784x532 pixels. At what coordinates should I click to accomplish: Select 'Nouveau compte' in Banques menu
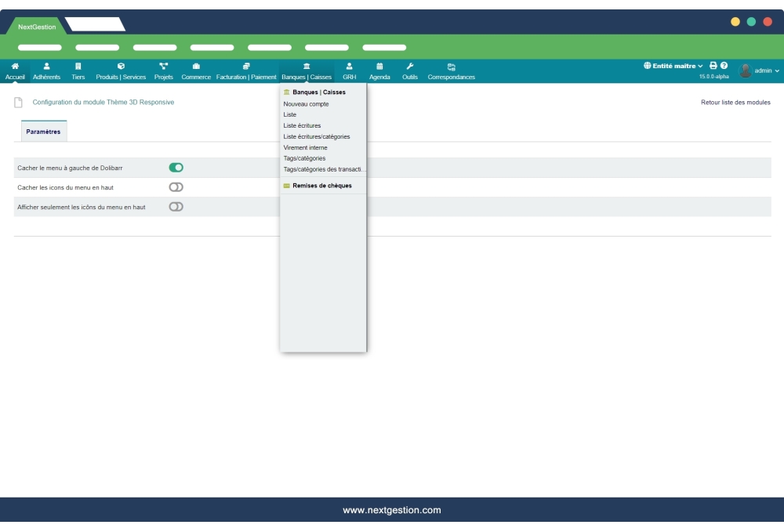pyautogui.click(x=306, y=103)
